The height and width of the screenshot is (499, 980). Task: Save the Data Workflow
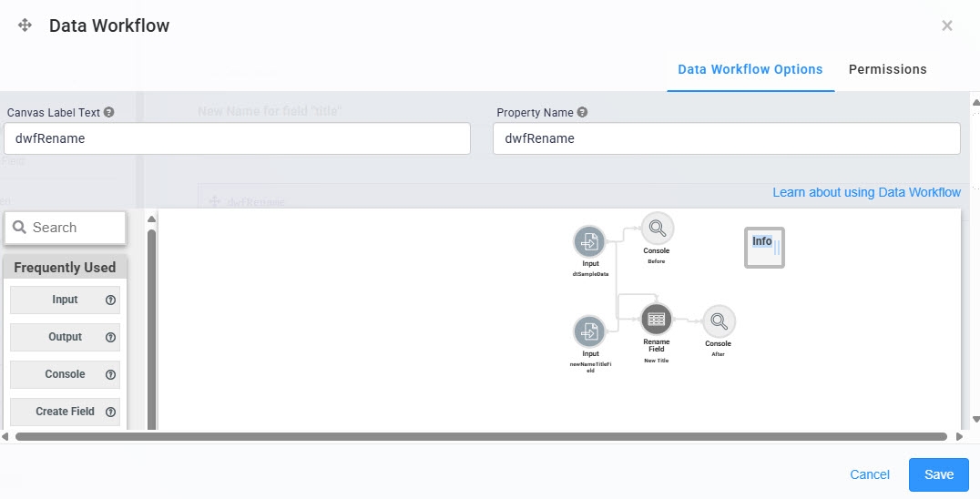[x=939, y=474]
